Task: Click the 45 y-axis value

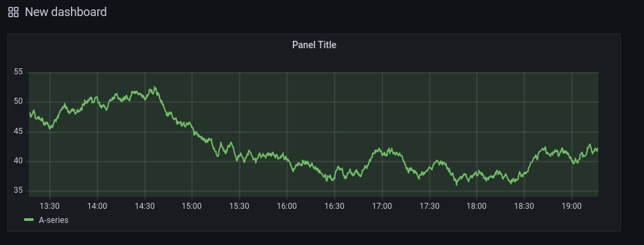Action: coord(18,132)
